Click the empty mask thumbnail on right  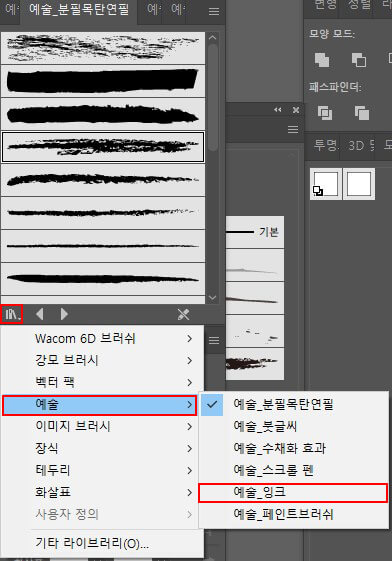click(359, 184)
